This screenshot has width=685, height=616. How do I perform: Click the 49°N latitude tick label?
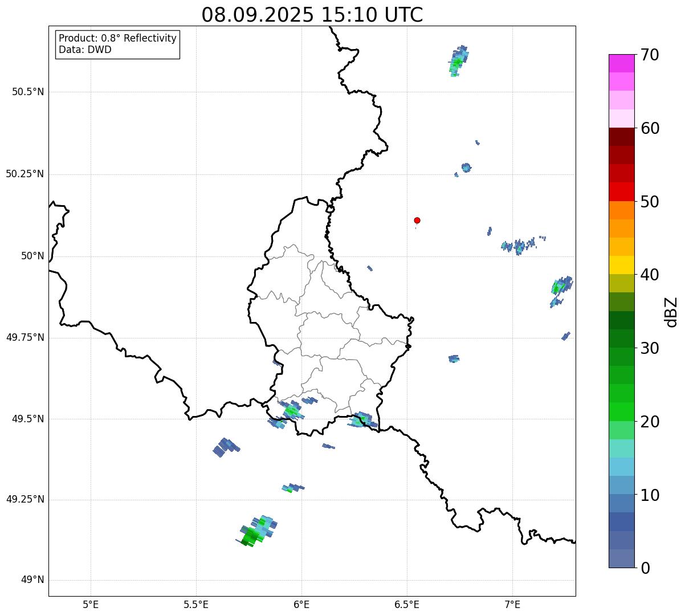[32, 580]
